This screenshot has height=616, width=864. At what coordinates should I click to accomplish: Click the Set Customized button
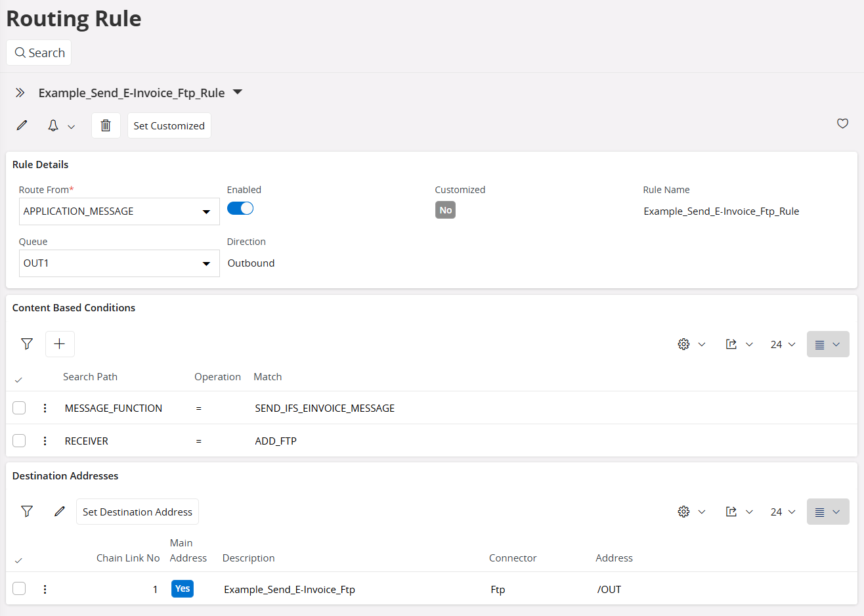tap(169, 125)
